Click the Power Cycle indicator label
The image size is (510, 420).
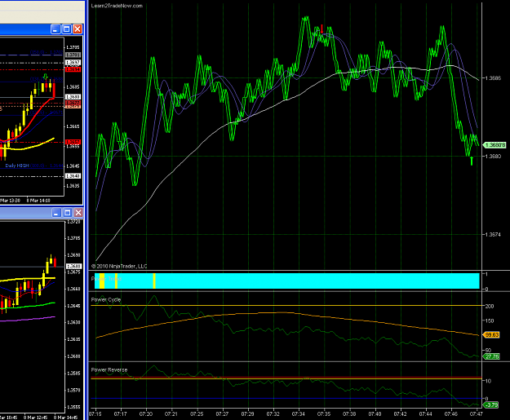[106, 299]
